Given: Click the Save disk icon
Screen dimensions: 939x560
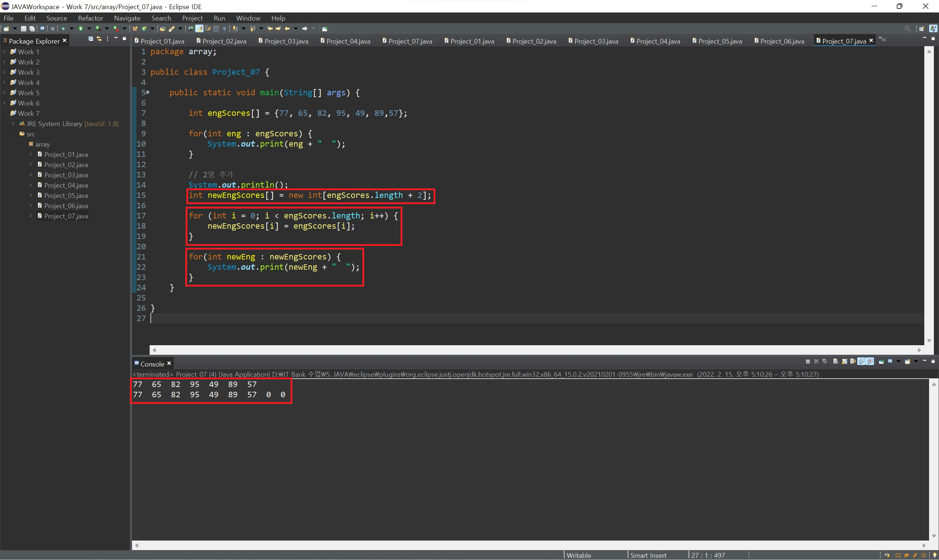Looking at the screenshot, I should 23,29.
